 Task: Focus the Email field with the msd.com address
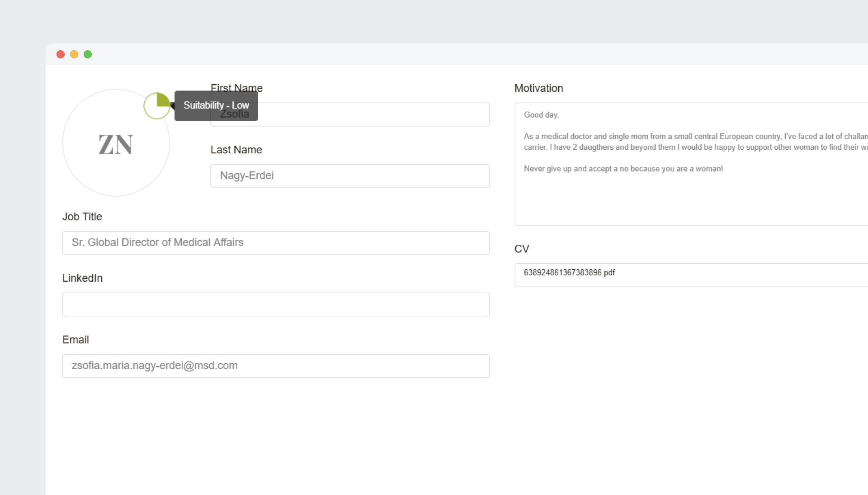coord(275,366)
